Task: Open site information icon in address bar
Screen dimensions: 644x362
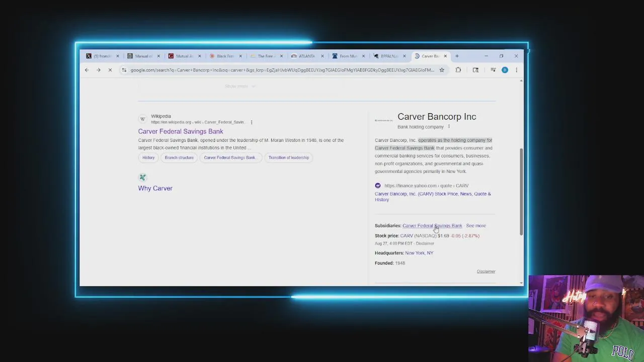Action: tap(124, 70)
